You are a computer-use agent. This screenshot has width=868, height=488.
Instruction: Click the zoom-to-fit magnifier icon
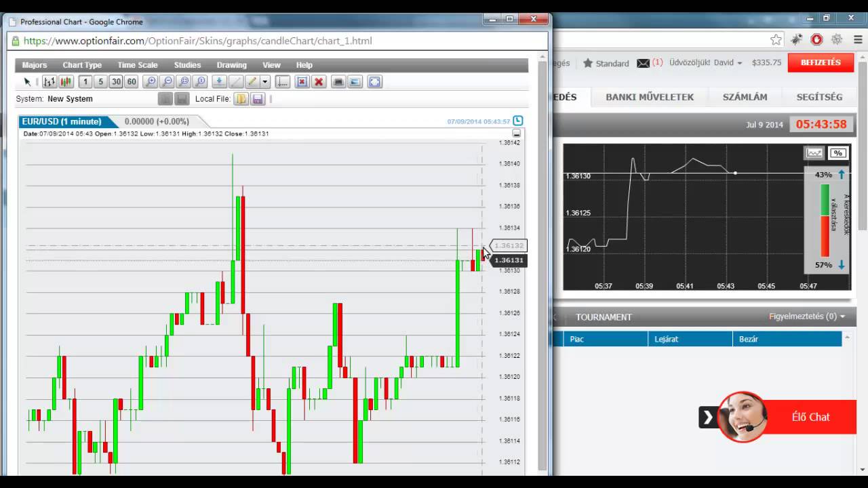click(183, 82)
